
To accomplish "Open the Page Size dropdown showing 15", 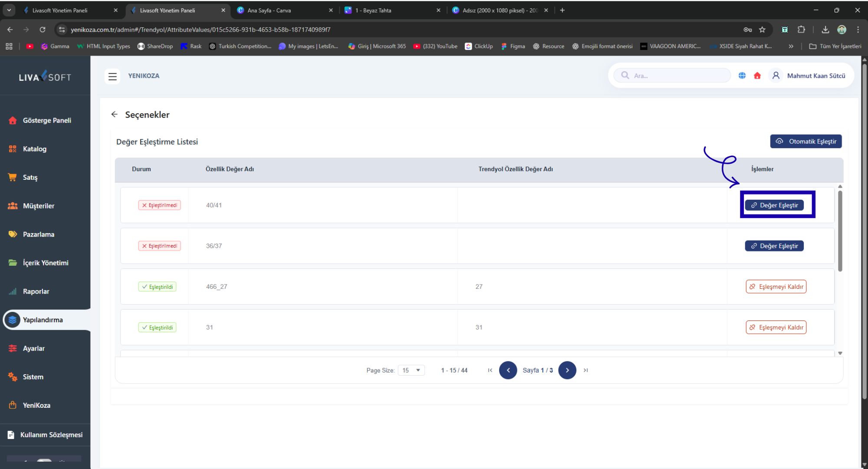I will click(x=411, y=370).
